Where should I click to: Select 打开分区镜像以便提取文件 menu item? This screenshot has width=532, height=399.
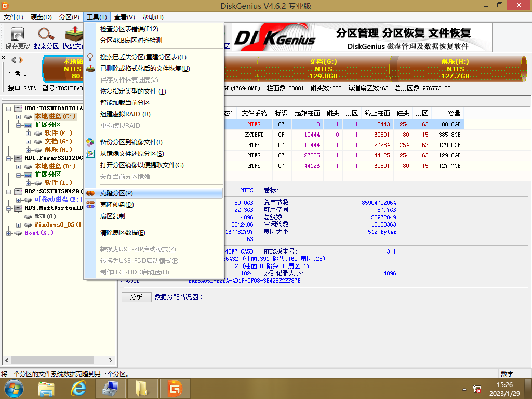point(154,165)
